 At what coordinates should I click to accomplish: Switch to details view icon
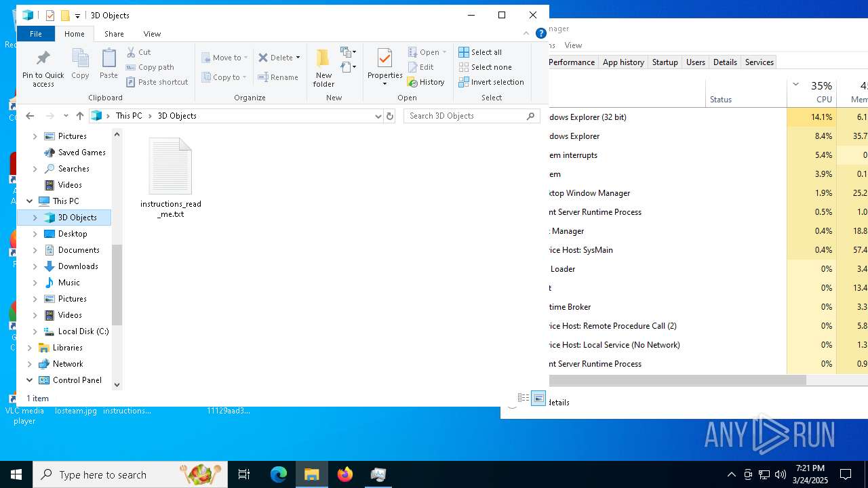[524, 398]
